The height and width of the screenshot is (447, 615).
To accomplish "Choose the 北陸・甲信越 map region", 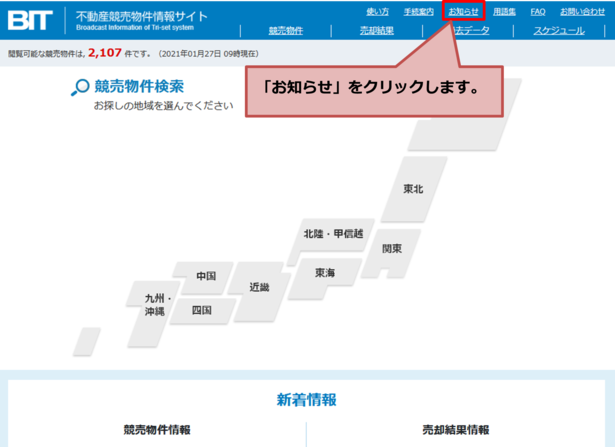I will coord(333,234).
